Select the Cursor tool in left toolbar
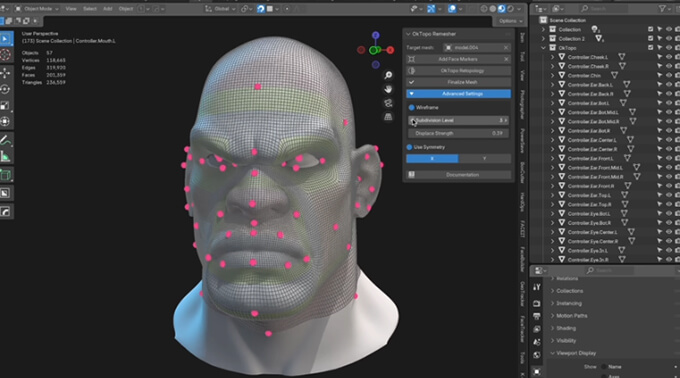Image resolution: width=680 pixels, height=378 pixels. click(x=6, y=55)
